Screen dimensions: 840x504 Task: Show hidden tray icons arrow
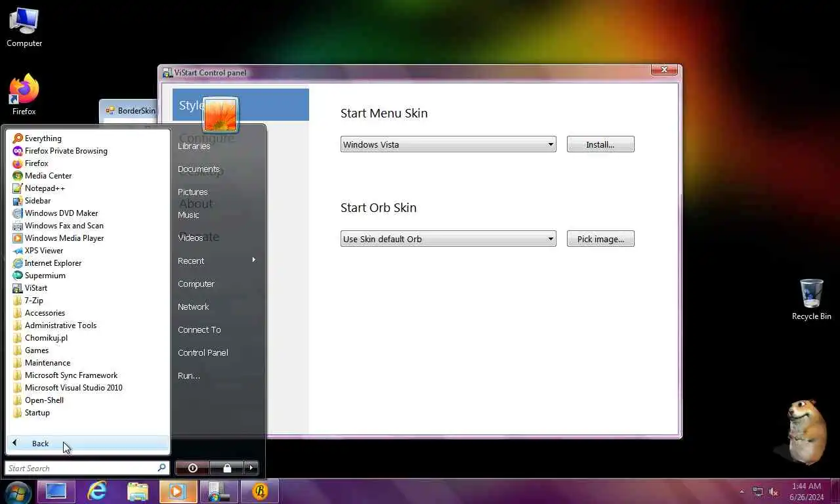(x=742, y=492)
